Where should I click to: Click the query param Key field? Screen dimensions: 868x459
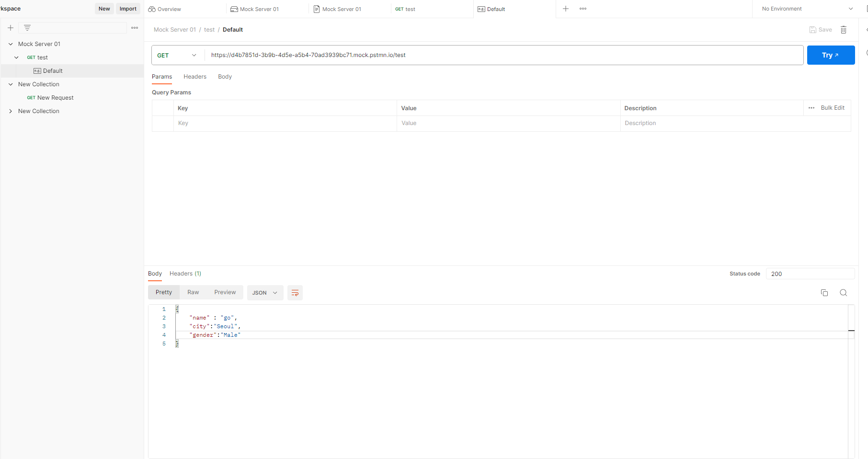pyautogui.click(x=285, y=123)
